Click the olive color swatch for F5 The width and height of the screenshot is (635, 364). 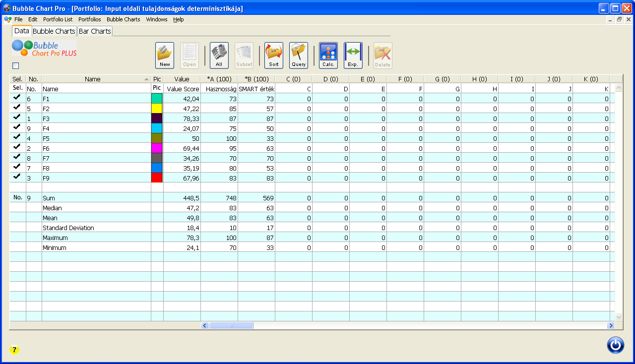coord(157,138)
